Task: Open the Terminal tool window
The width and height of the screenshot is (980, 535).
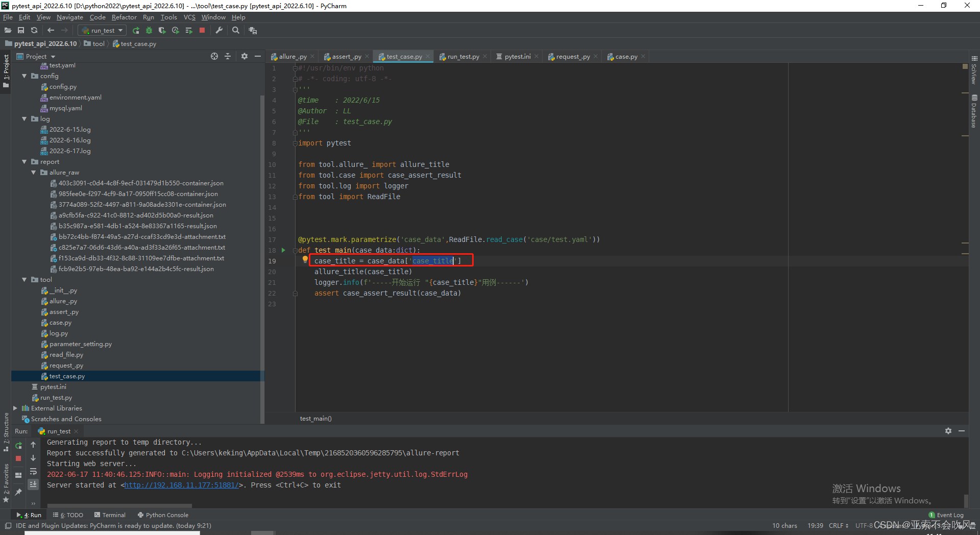Action: click(110, 515)
